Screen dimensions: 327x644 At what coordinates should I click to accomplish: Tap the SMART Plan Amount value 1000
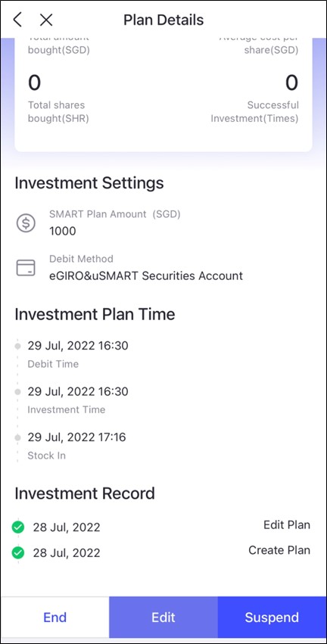click(x=63, y=232)
